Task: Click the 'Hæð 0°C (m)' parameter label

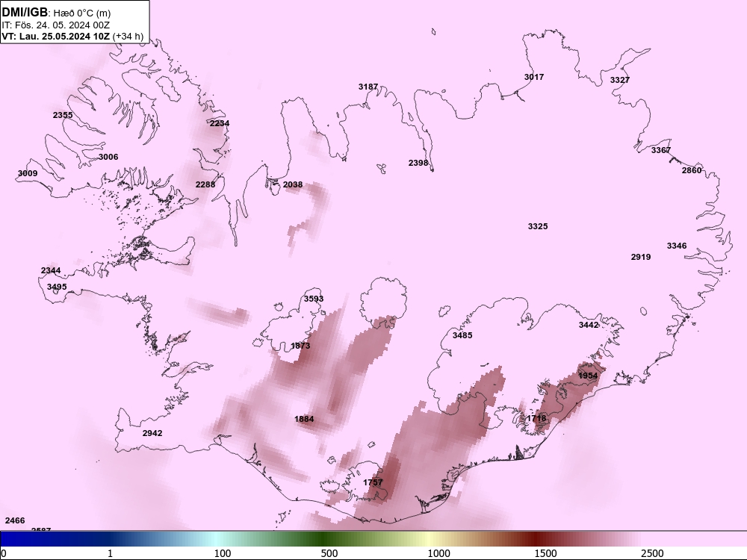Action: (82, 13)
